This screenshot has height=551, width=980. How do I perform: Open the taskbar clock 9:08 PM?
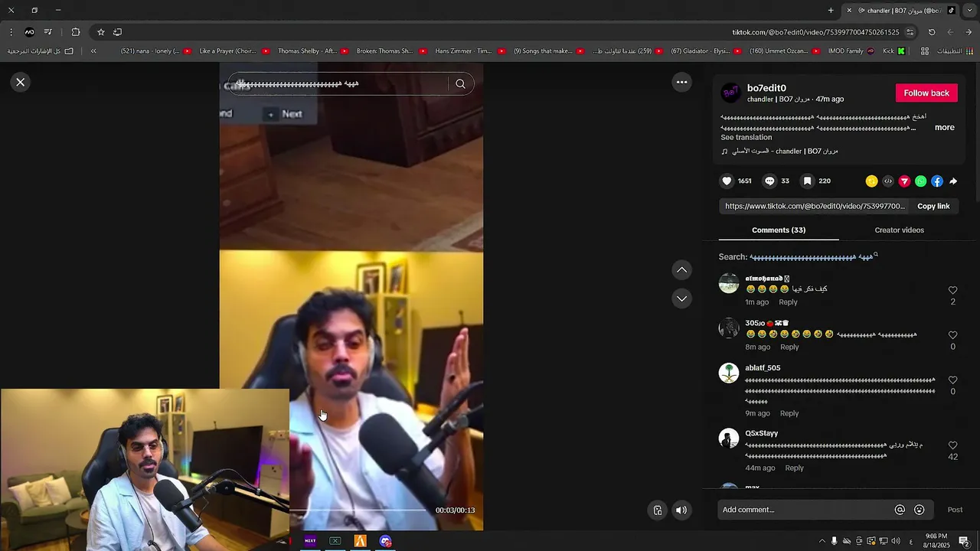[x=938, y=541]
